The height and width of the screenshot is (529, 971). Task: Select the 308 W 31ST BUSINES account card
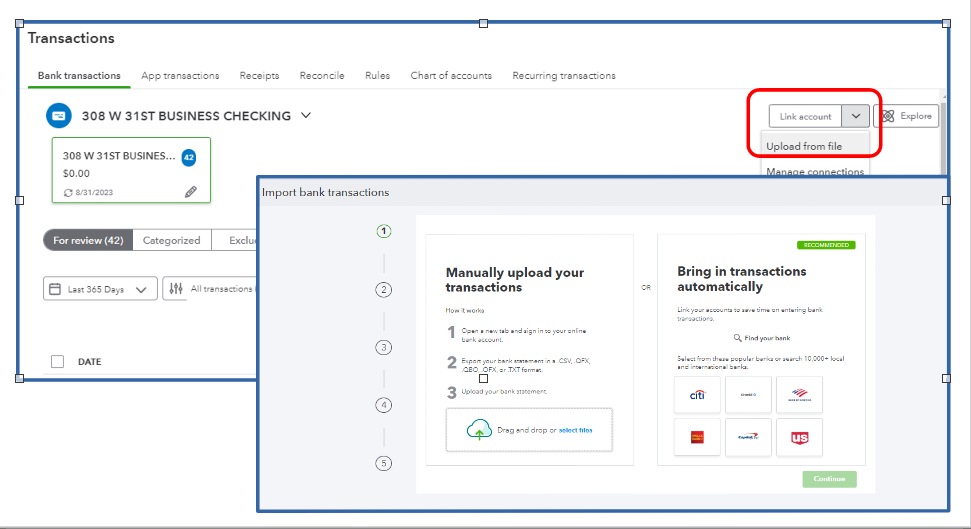pos(131,170)
